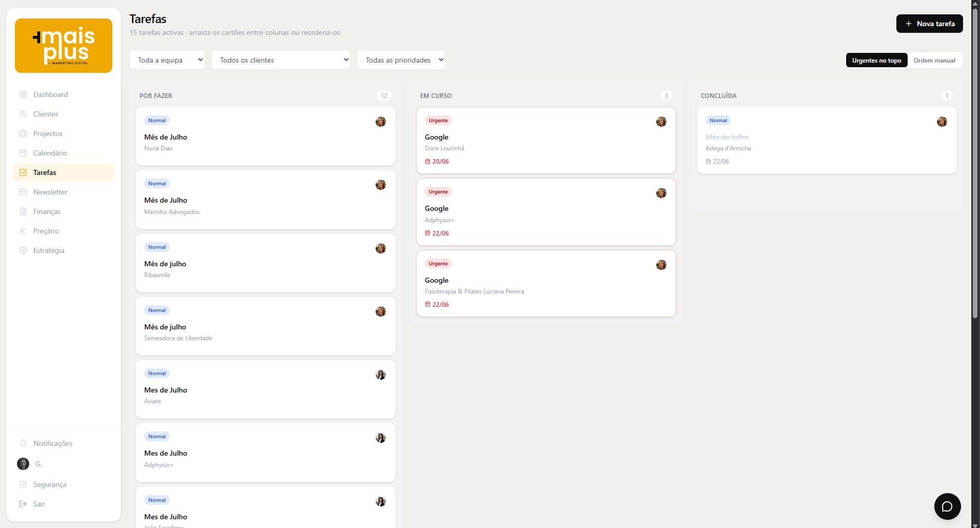Click assignee avatar on Doce Lourinhã card
Viewport: 980px width, 528px height.
(x=661, y=122)
